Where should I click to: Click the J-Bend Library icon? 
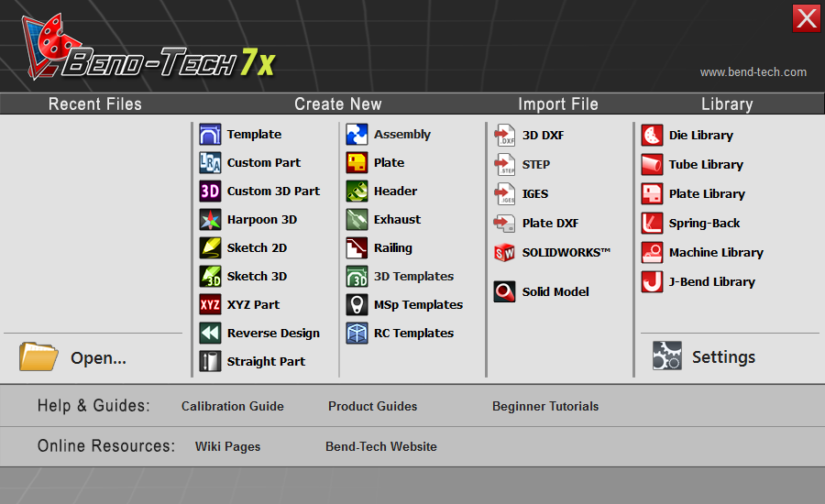coord(652,282)
